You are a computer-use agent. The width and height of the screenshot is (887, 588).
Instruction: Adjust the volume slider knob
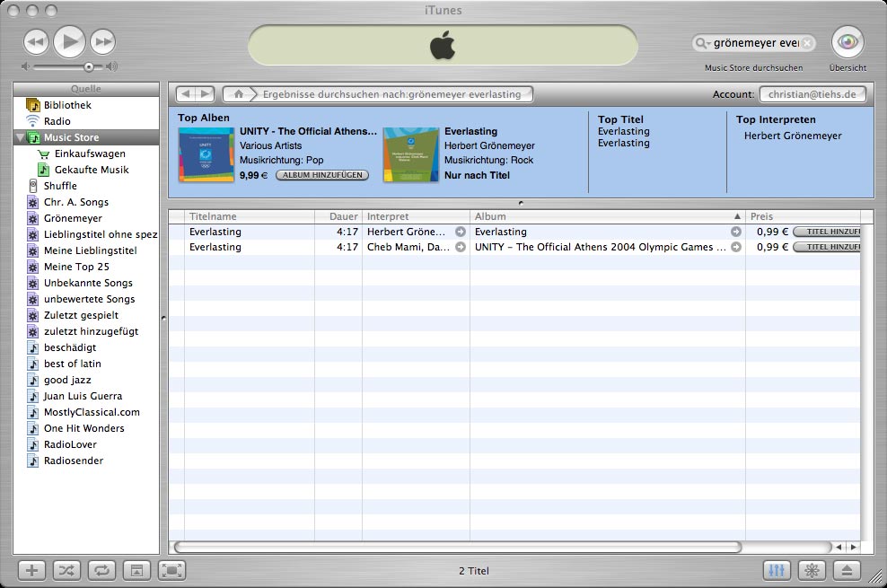pos(88,66)
